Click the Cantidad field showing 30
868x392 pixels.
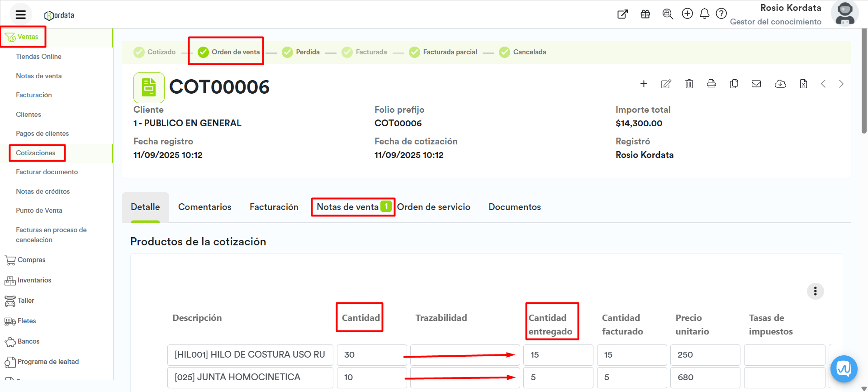pos(371,355)
